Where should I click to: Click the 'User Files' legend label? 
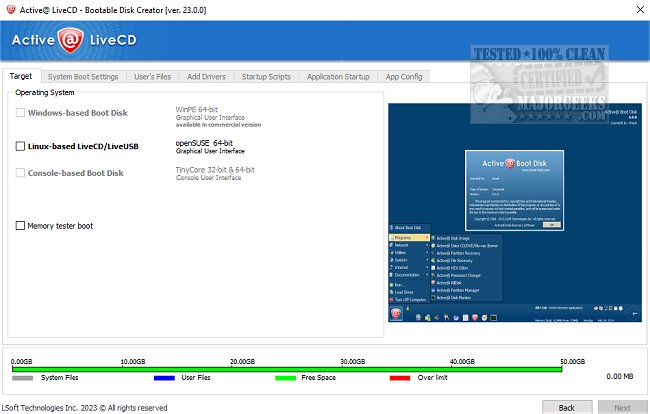[196, 378]
